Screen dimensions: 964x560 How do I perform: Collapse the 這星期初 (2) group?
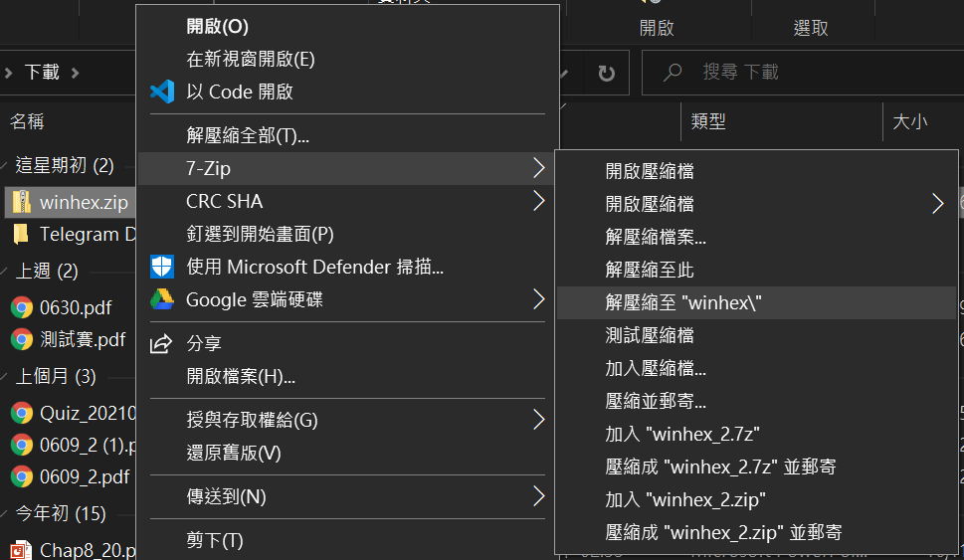[x=4, y=165]
